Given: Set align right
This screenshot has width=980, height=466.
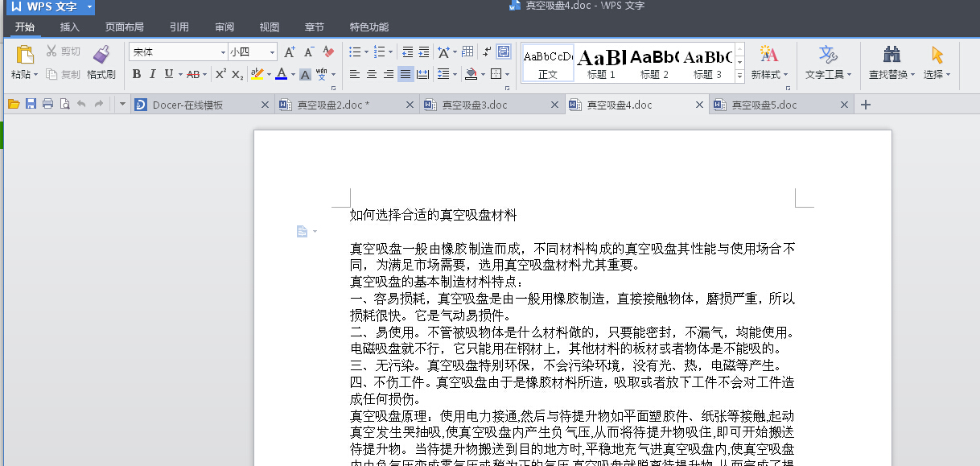Looking at the screenshot, I should [389, 74].
